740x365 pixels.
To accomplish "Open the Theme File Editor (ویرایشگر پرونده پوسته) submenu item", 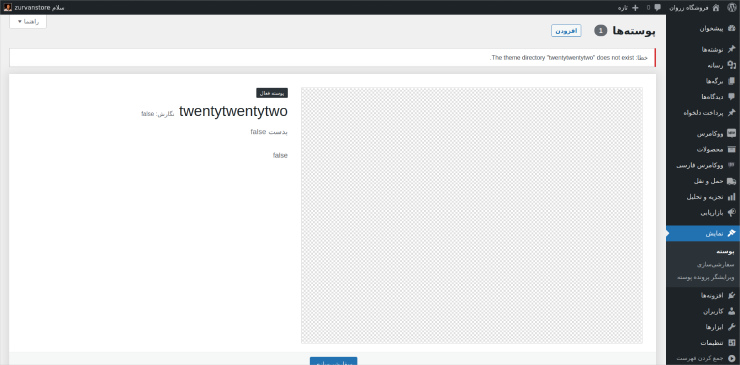I will tap(704, 278).
